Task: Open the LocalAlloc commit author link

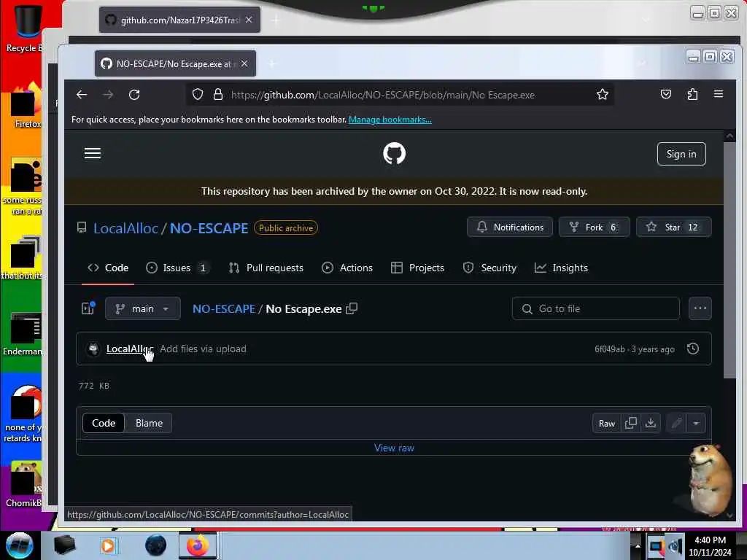Action: coord(129,349)
